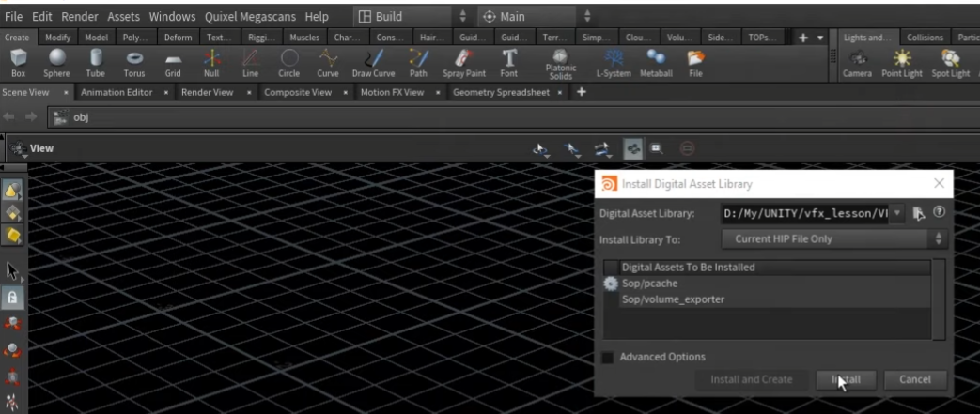
Task: Select the Path shelf tool
Action: click(x=418, y=63)
